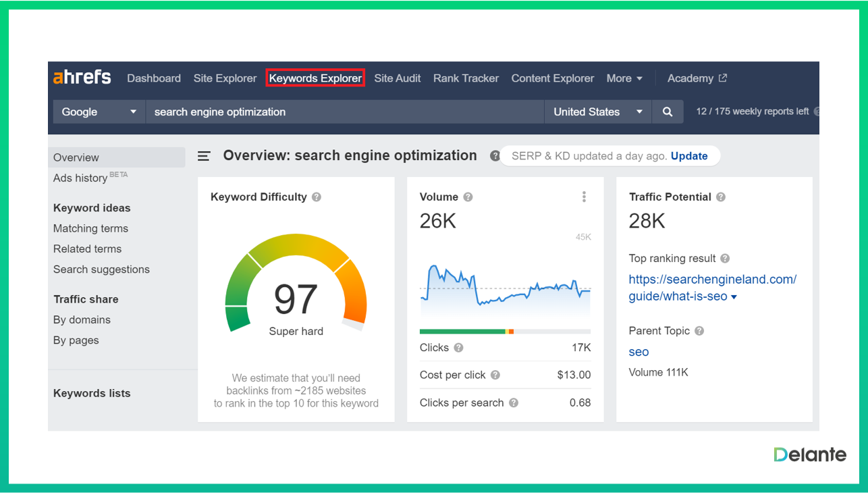Open the Google search engine dropdown
Screen dimensions: 868x493
[99, 112]
